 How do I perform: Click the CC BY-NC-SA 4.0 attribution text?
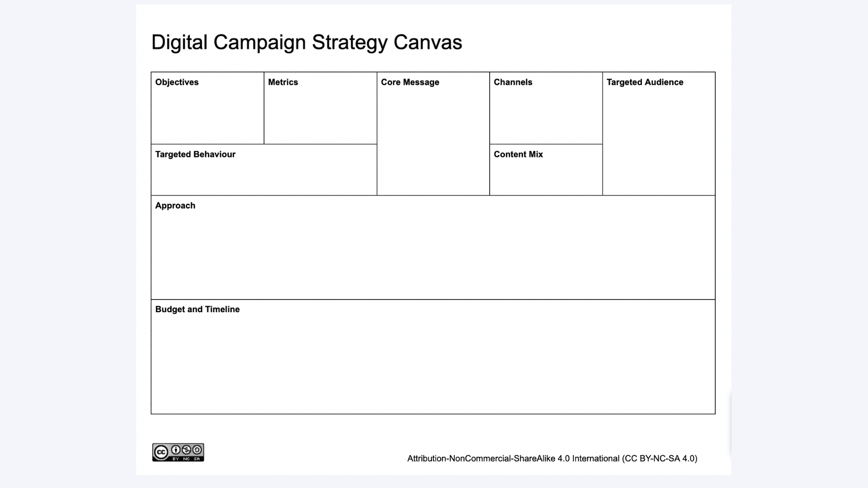[552, 459]
